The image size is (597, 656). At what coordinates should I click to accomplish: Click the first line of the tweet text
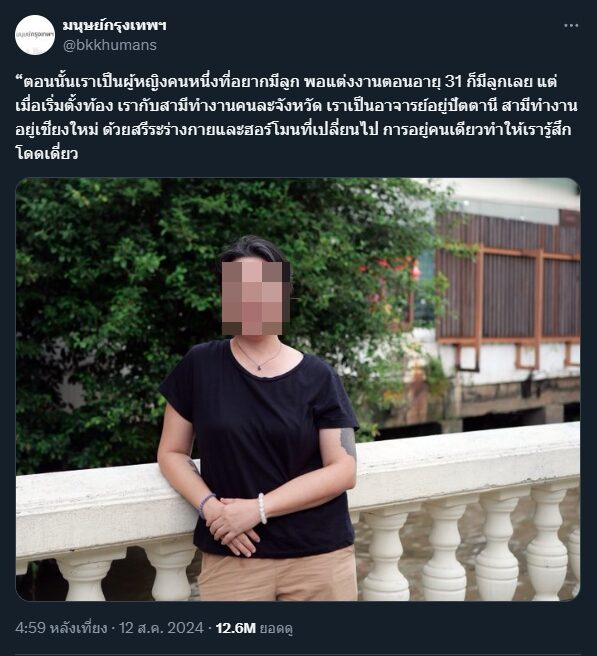click(x=286, y=82)
